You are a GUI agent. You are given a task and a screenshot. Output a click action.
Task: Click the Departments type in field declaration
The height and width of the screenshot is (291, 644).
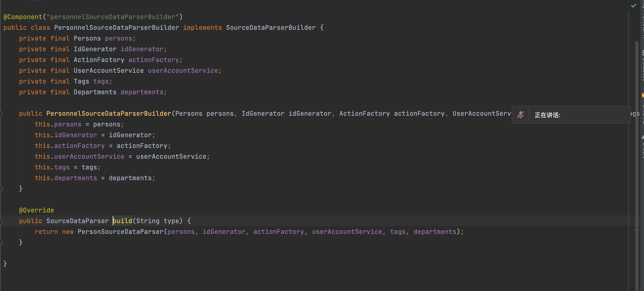click(95, 92)
